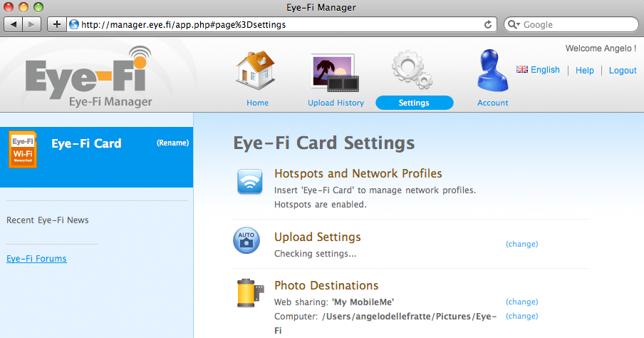Screen dimensions: 644x338
Task: Open Upload History photo icon
Action: click(335, 72)
